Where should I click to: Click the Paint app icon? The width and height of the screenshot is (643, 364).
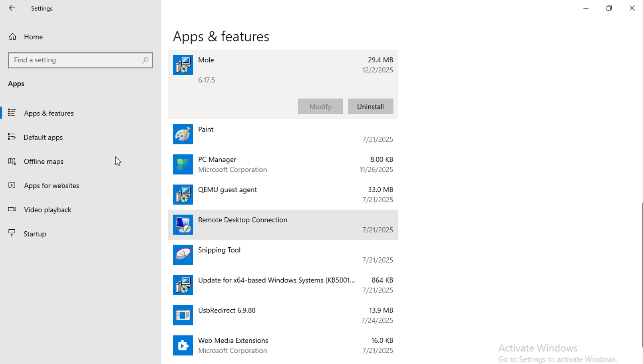tap(183, 134)
